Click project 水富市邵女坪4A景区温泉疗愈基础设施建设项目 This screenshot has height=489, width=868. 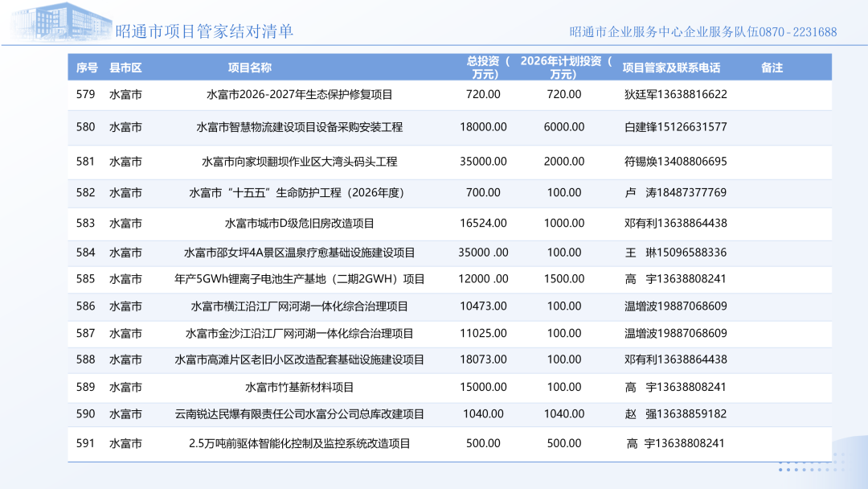(300, 253)
